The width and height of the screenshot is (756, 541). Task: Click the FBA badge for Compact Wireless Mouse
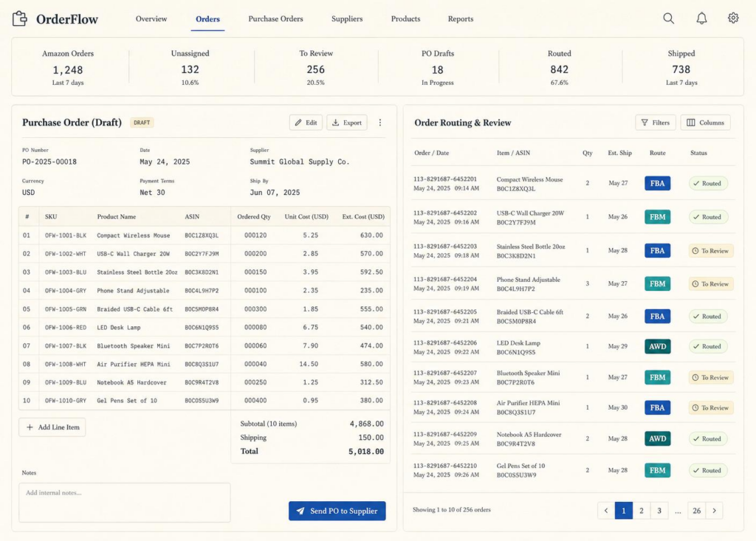click(657, 183)
